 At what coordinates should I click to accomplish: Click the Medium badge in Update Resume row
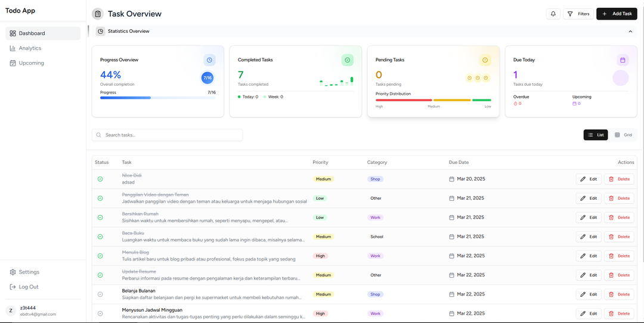click(x=323, y=275)
